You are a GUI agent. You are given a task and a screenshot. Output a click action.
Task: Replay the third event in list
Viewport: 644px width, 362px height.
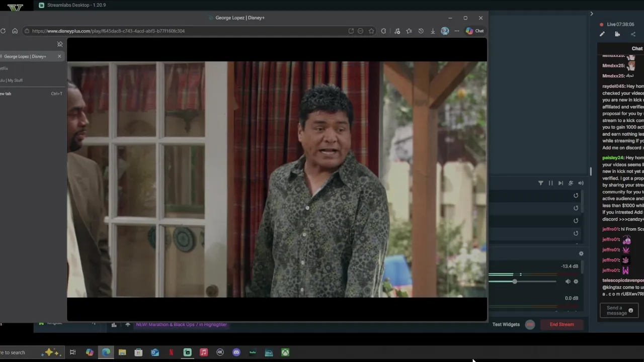pyautogui.click(x=576, y=221)
